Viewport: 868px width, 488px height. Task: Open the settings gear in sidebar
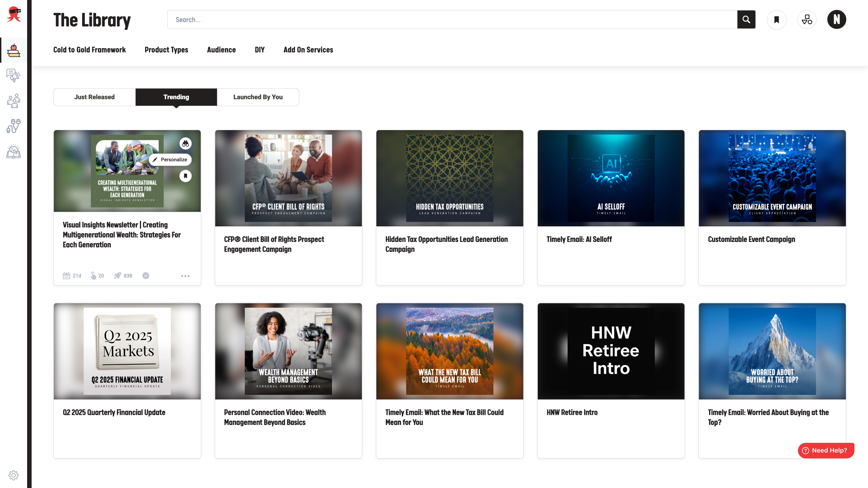[14, 475]
